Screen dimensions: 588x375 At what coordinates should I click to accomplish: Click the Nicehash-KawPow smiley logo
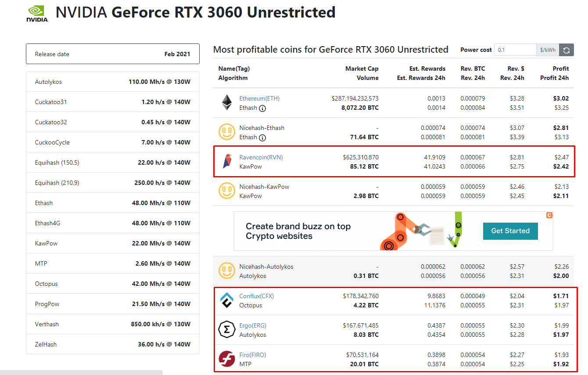point(227,191)
